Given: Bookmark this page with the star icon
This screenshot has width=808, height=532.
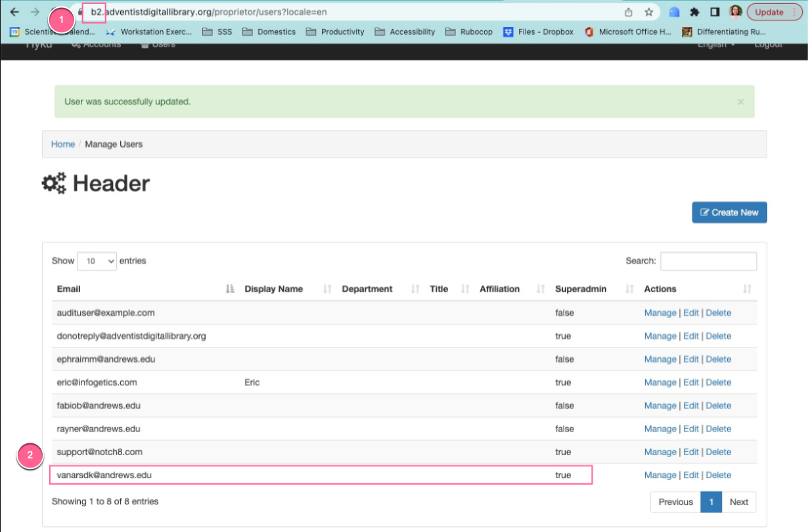Looking at the screenshot, I should point(649,12).
